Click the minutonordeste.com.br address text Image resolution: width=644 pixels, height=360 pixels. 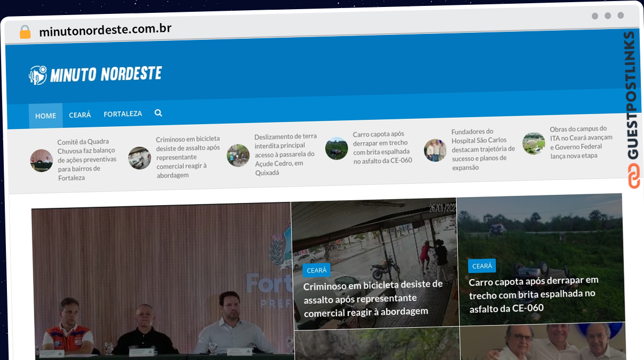[x=105, y=30]
